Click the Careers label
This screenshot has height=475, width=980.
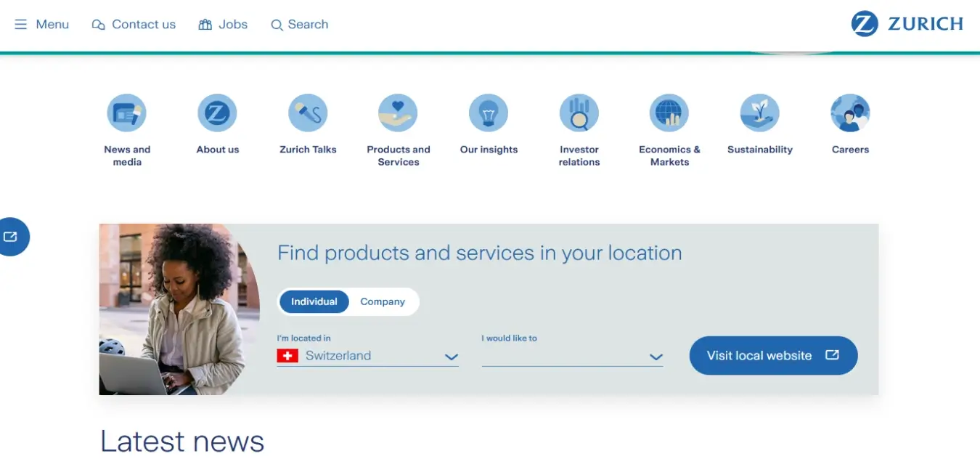point(850,150)
